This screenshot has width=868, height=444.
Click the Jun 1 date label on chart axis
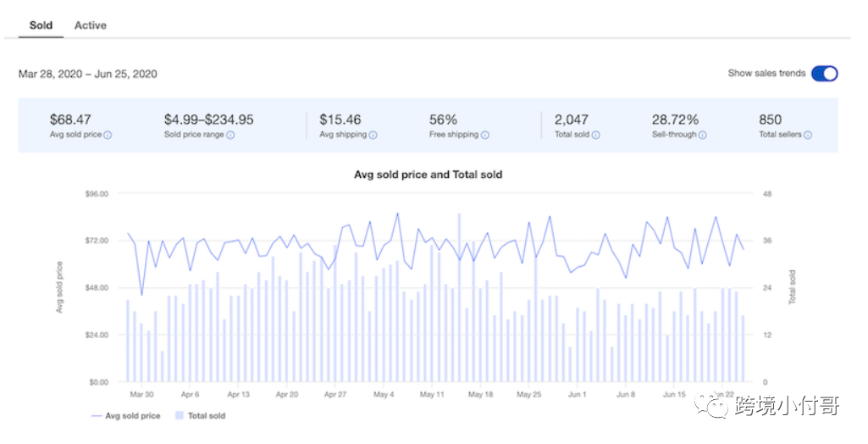[x=578, y=395]
